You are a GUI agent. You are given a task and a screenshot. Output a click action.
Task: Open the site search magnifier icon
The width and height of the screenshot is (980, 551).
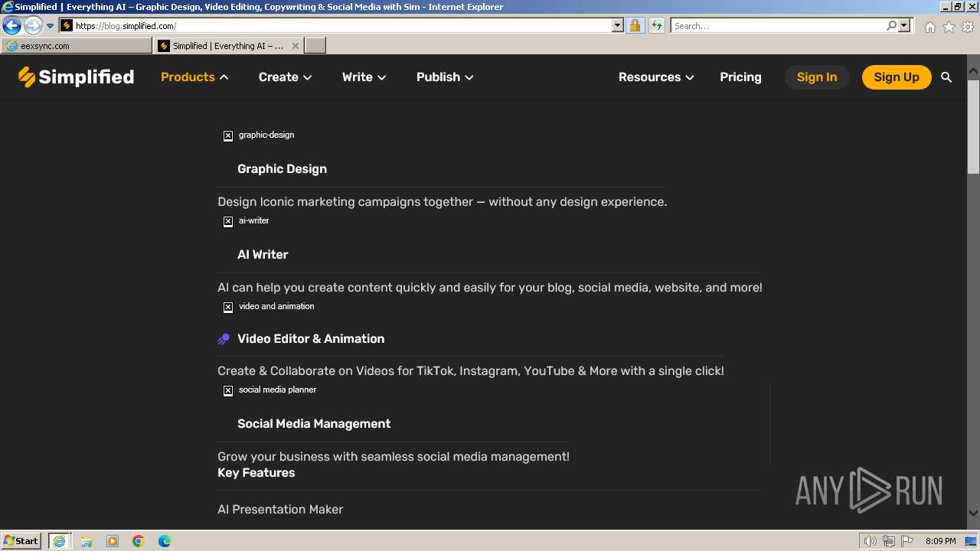(x=946, y=77)
